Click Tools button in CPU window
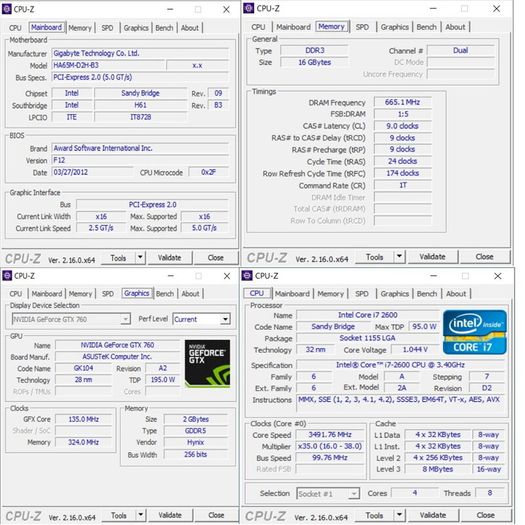This screenshot has height=525, width=525. click(x=374, y=515)
